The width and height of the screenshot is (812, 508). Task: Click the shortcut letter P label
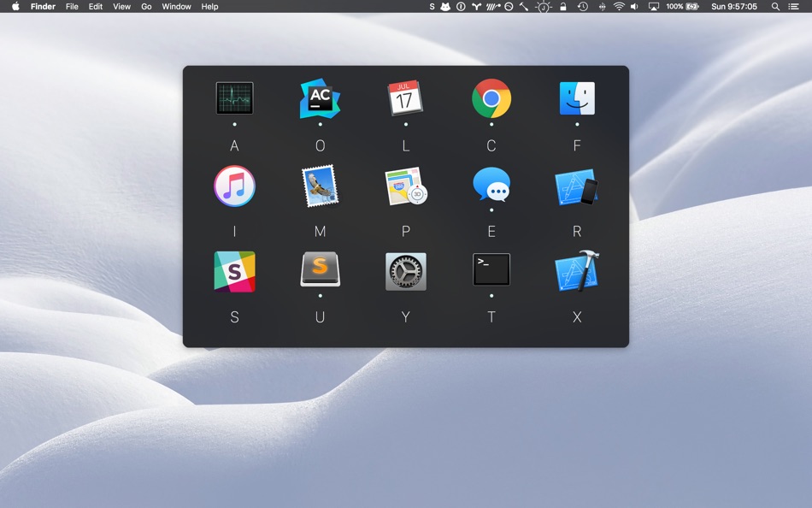coord(406,231)
